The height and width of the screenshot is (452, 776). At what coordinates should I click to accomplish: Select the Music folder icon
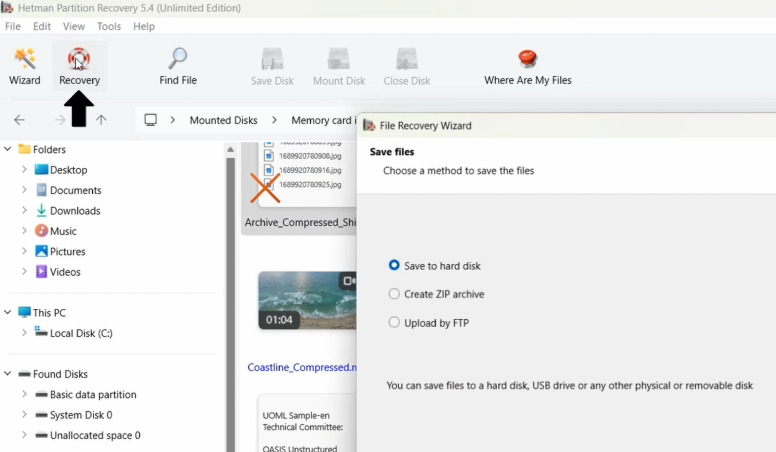click(x=42, y=231)
